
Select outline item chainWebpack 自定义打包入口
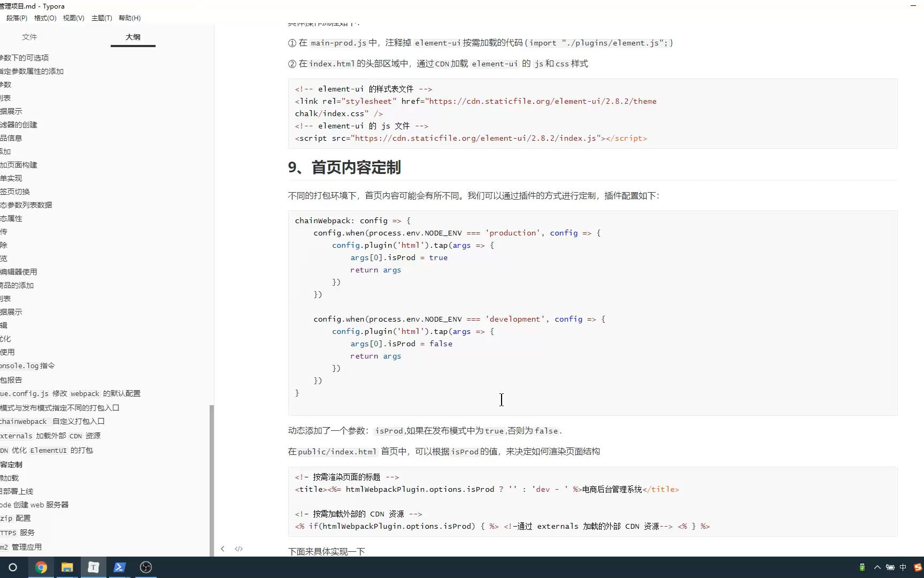(x=52, y=421)
